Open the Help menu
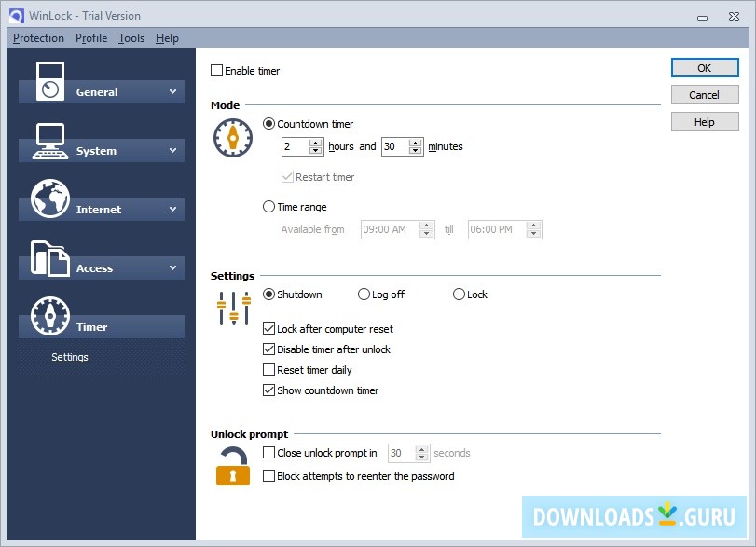This screenshot has height=547, width=756. pos(167,38)
